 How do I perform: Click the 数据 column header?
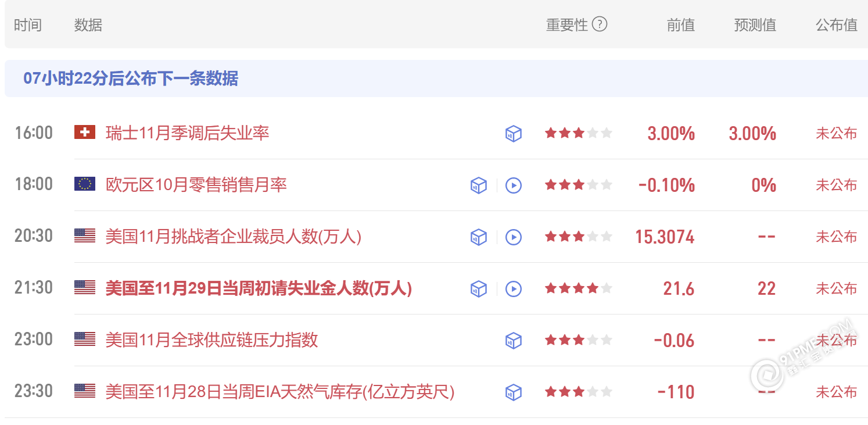click(x=89, y=24)
